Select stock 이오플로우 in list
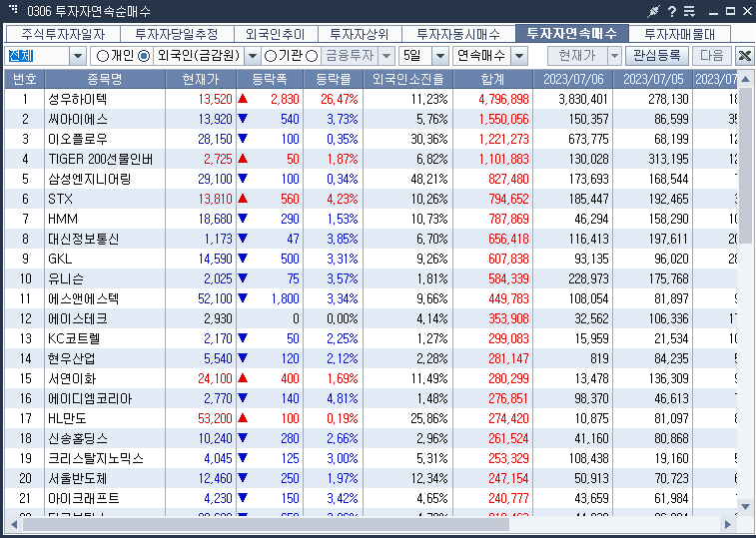The image size is (756, 538). [77, 139]
